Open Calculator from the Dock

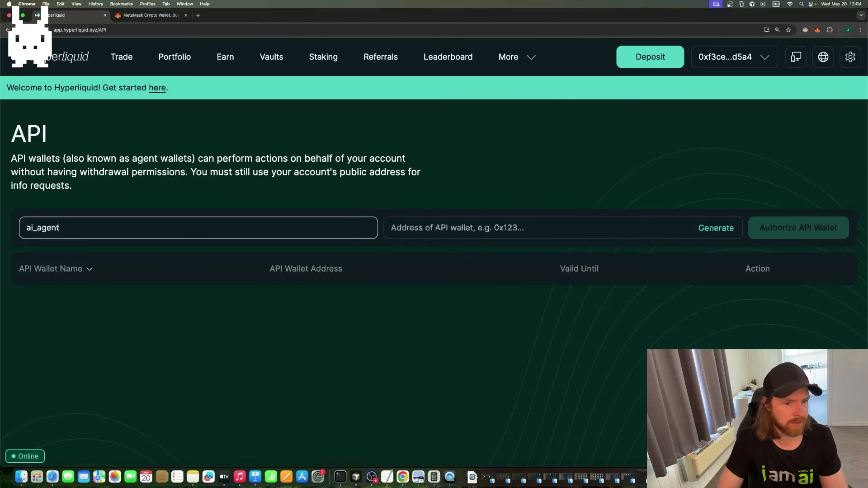tap(434, 477)
